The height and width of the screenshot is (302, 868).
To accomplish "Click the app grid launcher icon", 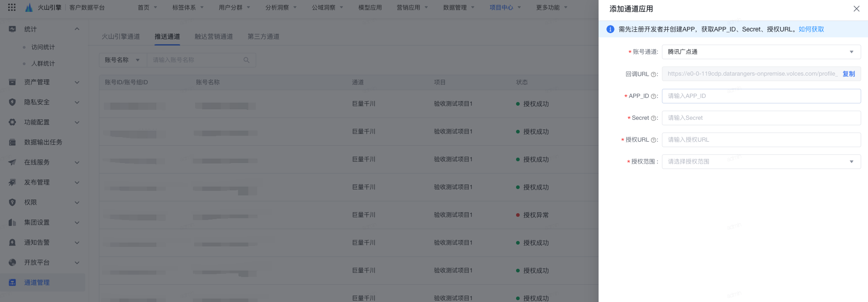I will [12, 7].
